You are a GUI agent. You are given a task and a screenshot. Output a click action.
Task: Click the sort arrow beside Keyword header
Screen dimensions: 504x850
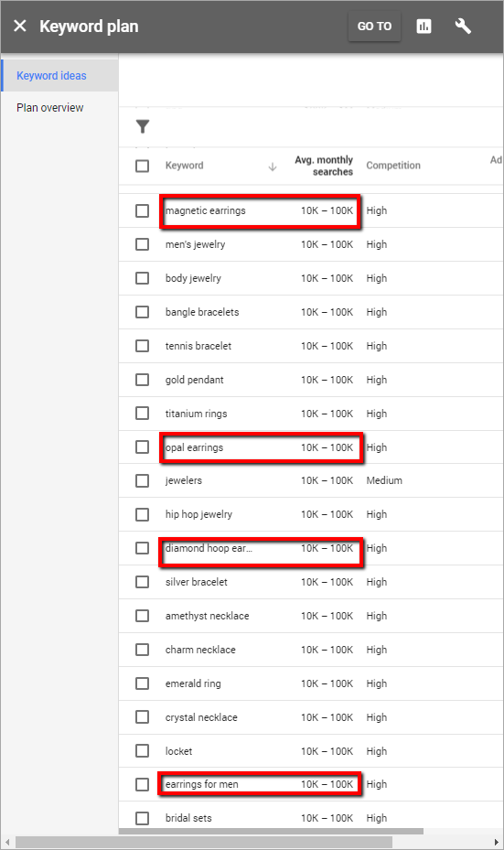(x=273, y=167)
